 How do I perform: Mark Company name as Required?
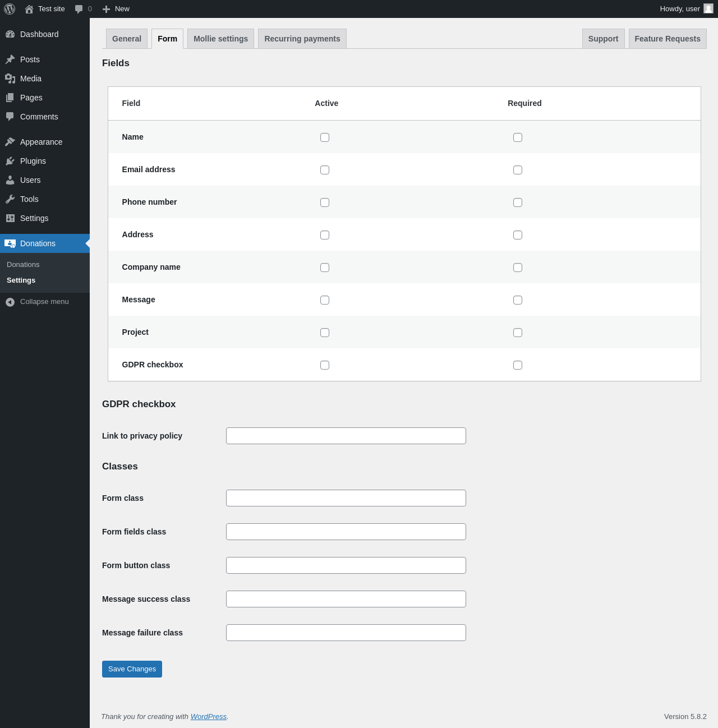(518, 268)
